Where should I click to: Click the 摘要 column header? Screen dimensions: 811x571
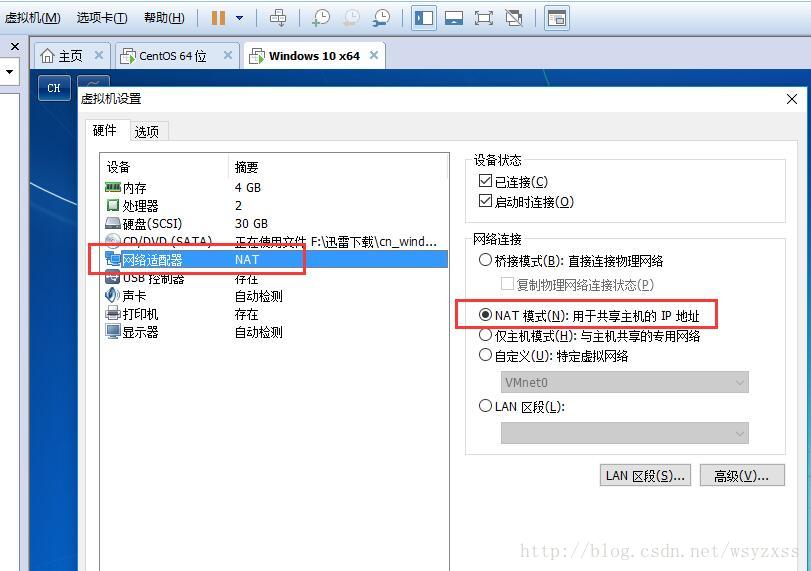246,167
